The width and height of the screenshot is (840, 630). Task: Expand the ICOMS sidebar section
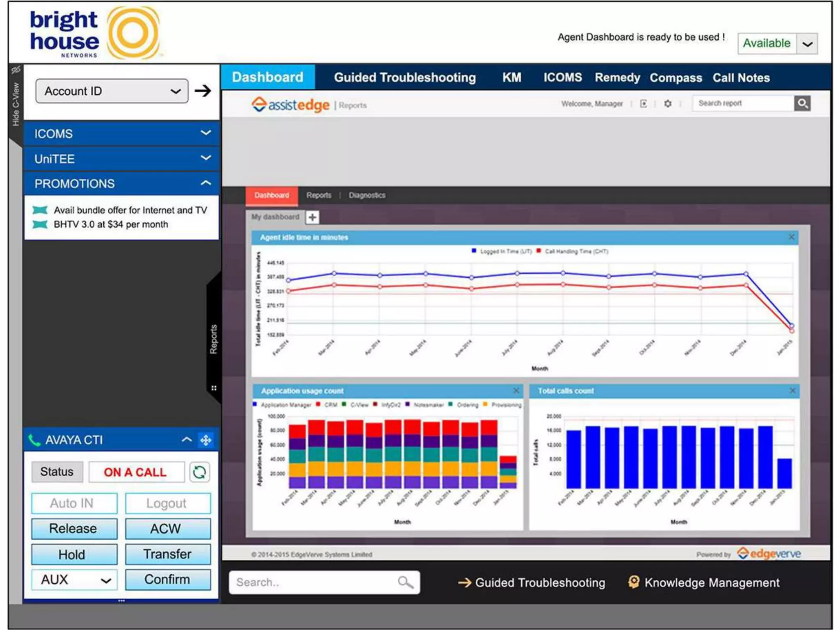121,133
